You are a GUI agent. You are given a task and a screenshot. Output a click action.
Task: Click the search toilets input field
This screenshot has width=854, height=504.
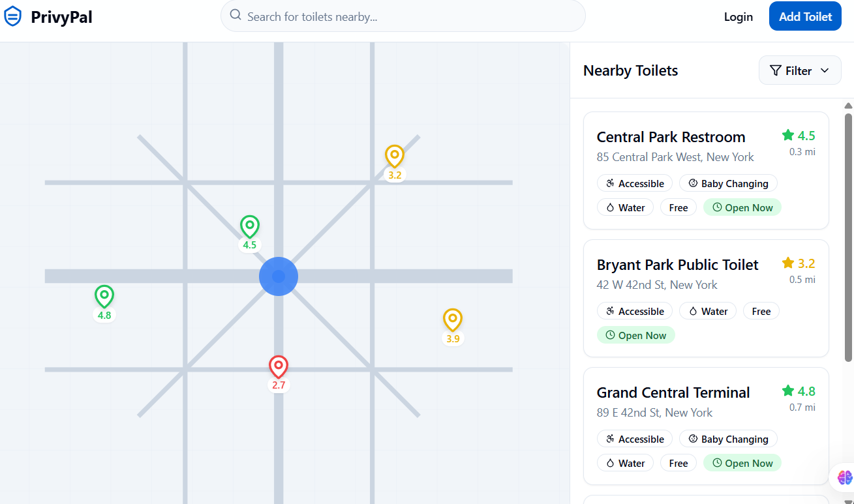coord(403,16)
